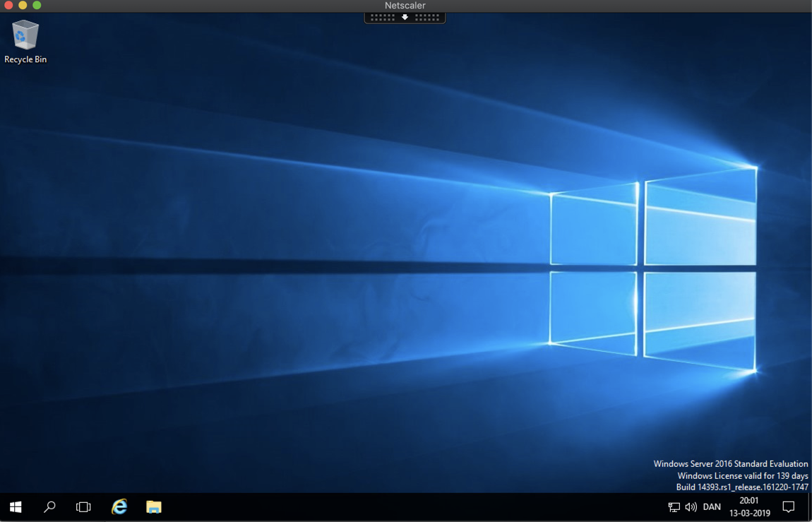
Task: Open Task View on the taskbar
Action: coord(83,507)
